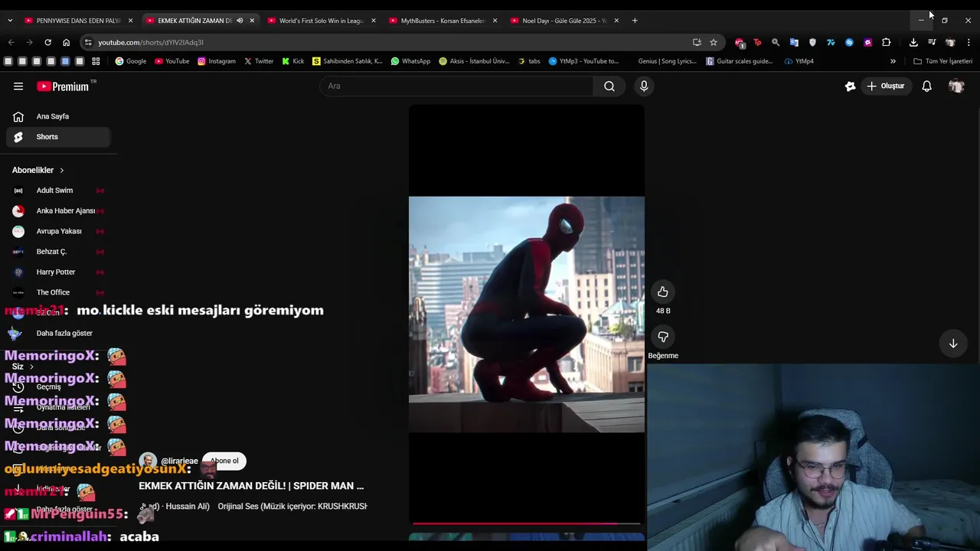The image size is (980, 551).
Task: Click the address bar URL
Action: (x=151, y=42)
